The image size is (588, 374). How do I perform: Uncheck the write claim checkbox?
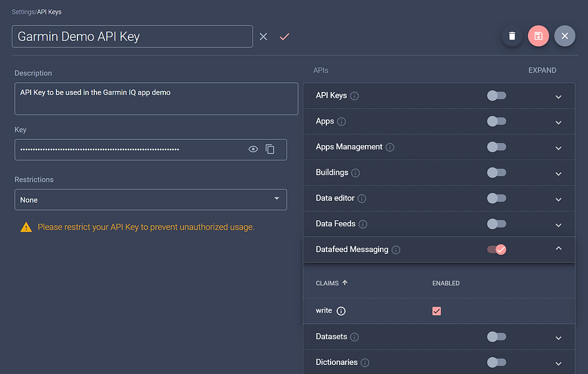pyautogui.click(x=437, y=311)
